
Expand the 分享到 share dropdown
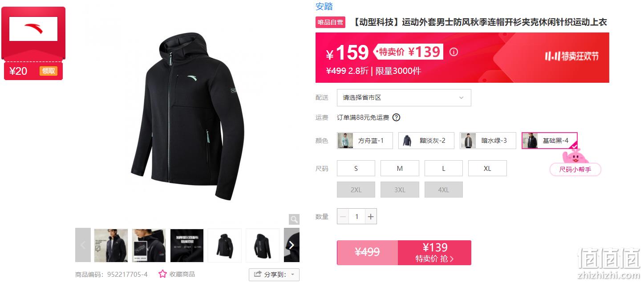coord(274,275)
